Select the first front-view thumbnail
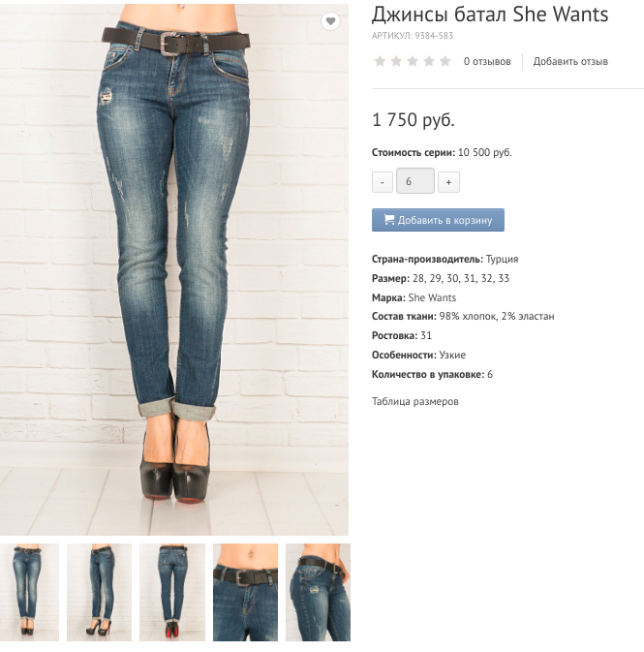The height and width of the screenshot is (652, 644). coord(29,592)
